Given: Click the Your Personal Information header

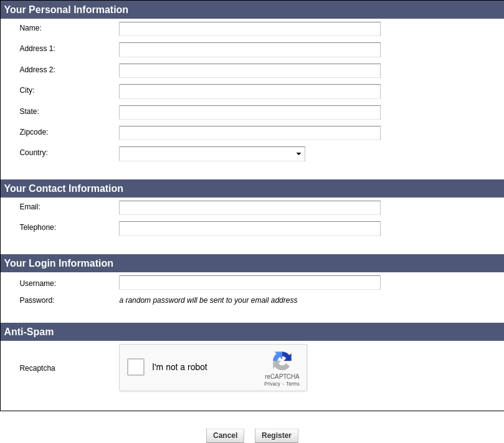Looking at the screenshot, I should click(x=66, y=10).
